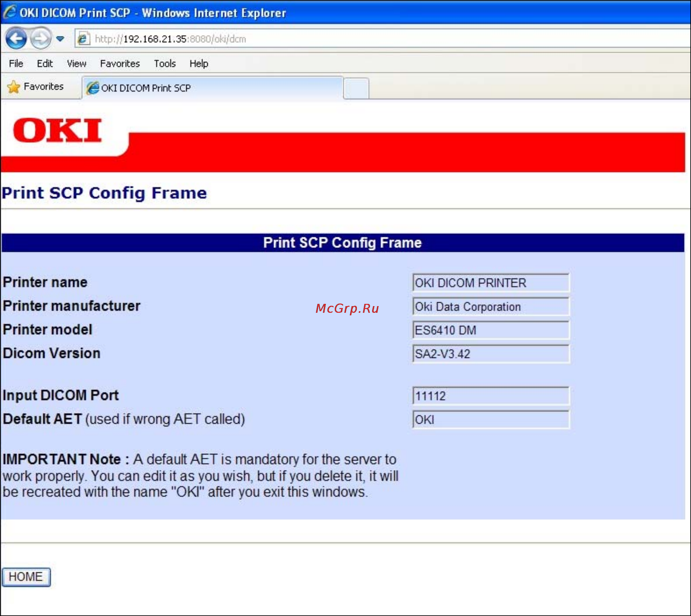The height and width of the screenshot is (616, 691).
Task: Switch to the OKI DICOM Print SCP tab
Action: click(x=212, y=88)
